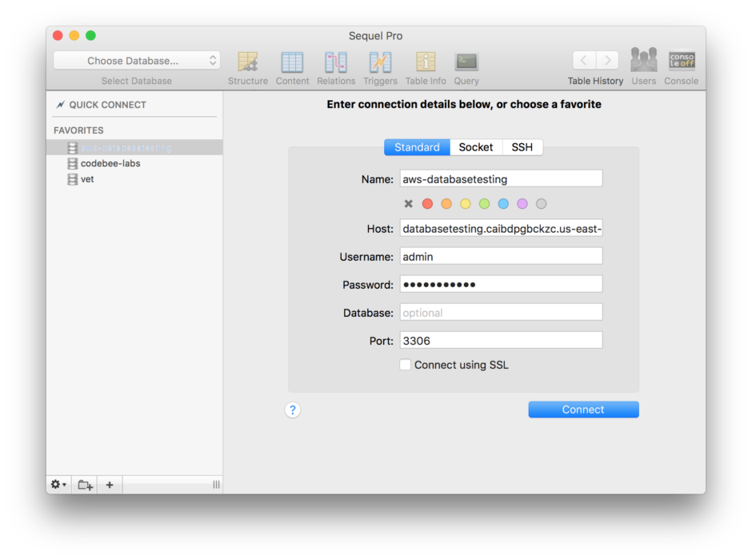
Task: Pick the yellow favorite color
Action: pos(466,204)
